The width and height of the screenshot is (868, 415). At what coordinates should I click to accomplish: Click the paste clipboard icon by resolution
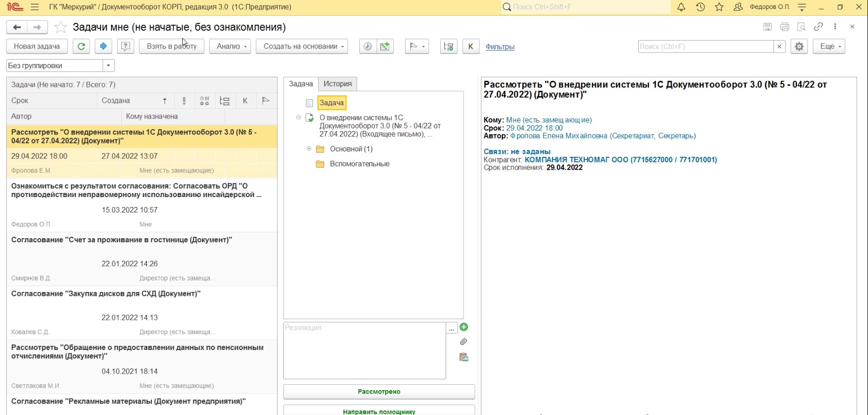(464, 357)
